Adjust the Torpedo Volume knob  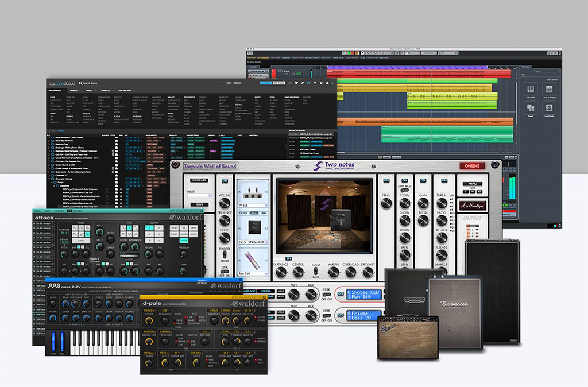pyautogui.click(x=225, y=203)
